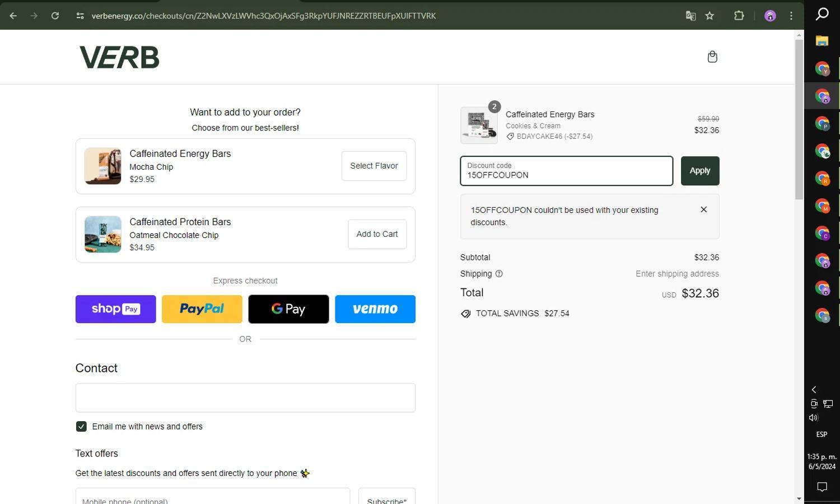Click the TOTAL SAVINGS $27.54 text
This screenshot has height=504, width=840.
pos(522,314)
